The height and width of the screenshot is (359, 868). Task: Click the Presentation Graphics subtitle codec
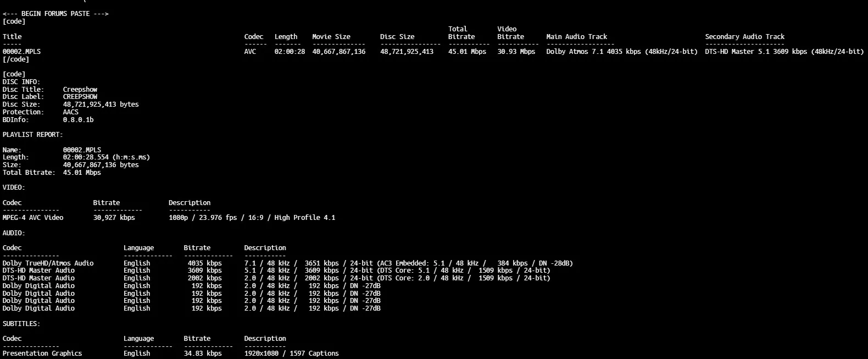pos(42,354)
